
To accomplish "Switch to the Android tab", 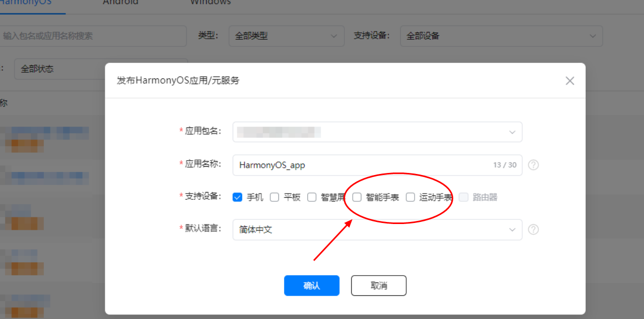I will point(121,3).
